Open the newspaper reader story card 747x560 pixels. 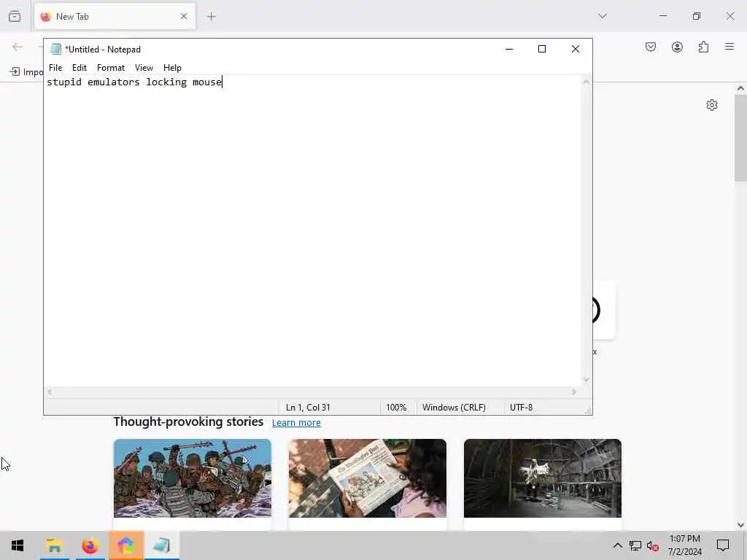coord(368,478)
